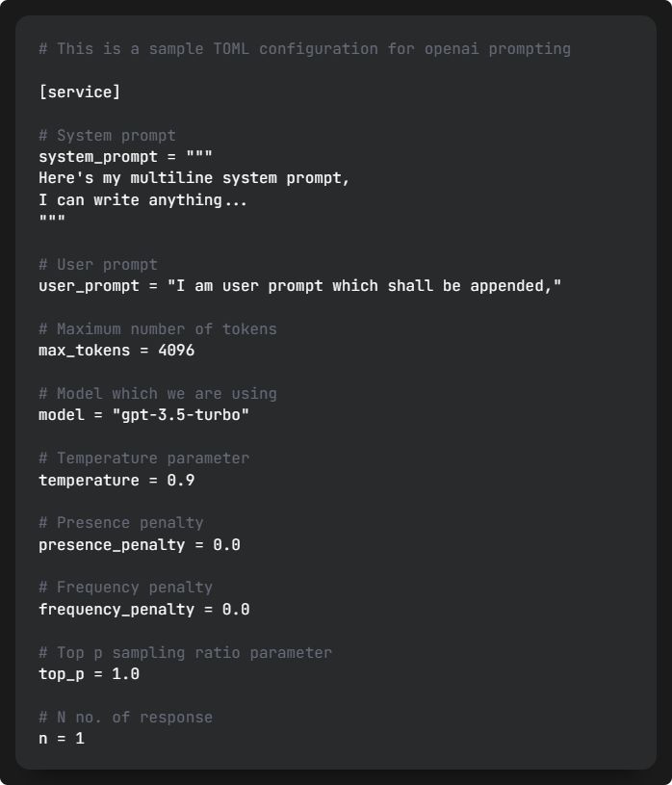Click the user_prompt string value
This screenshot has height=785, width=672.
pos(364,286)
